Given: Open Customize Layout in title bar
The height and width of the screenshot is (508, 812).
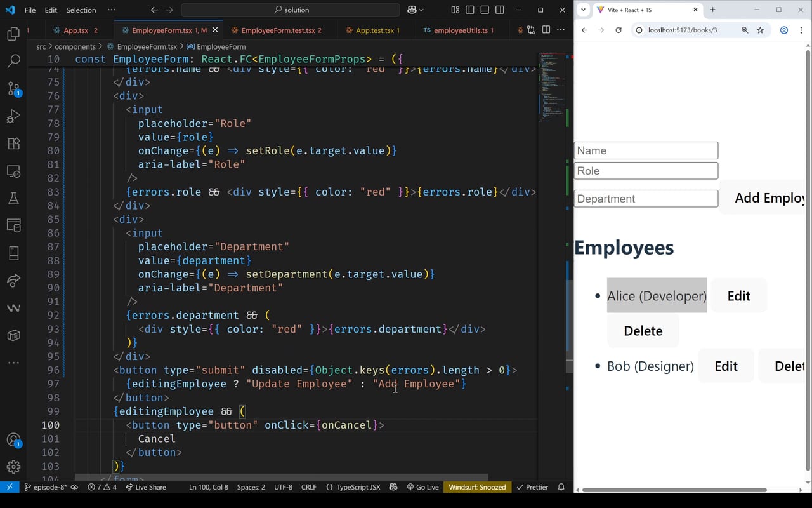Looking at the screenshot, I should pyautogui.click(x=455, y=10).
